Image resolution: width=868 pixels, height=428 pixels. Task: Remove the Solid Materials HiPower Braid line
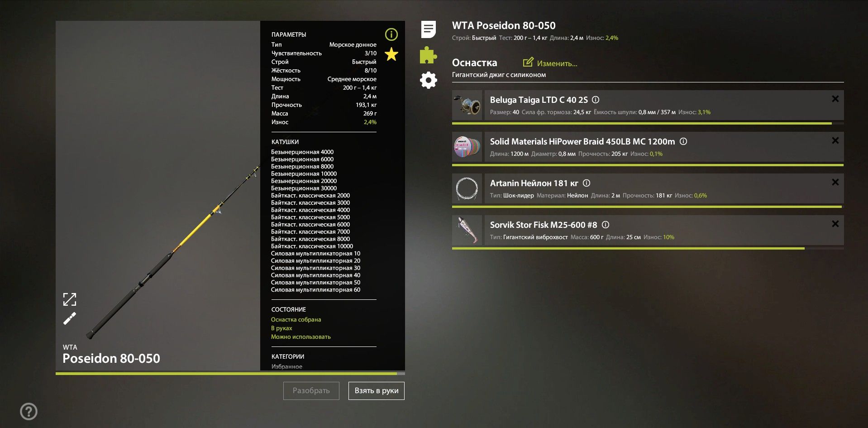pos(835,140)
